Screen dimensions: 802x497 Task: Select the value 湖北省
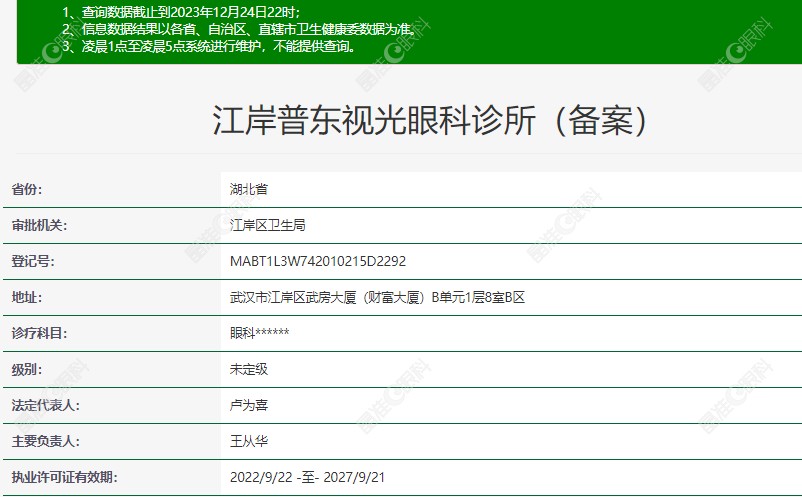[249, 189]
